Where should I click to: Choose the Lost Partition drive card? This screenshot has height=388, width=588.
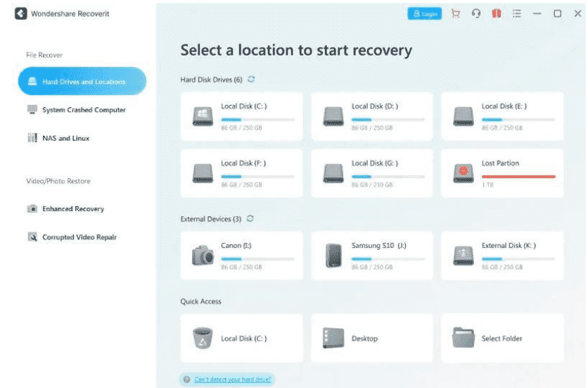click(502, 173)
